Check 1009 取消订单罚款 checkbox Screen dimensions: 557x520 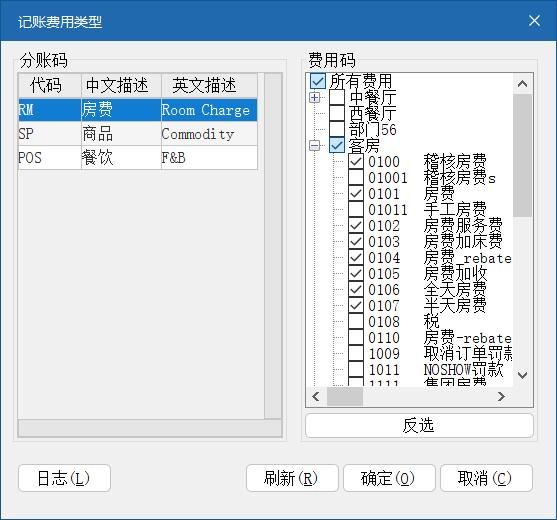356,353
